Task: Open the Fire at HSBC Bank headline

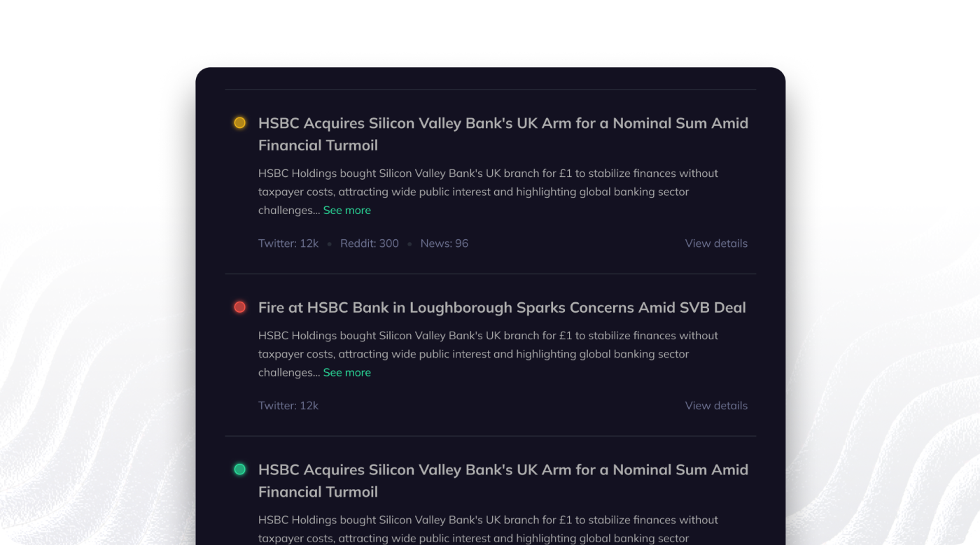Action: point(502,307)
